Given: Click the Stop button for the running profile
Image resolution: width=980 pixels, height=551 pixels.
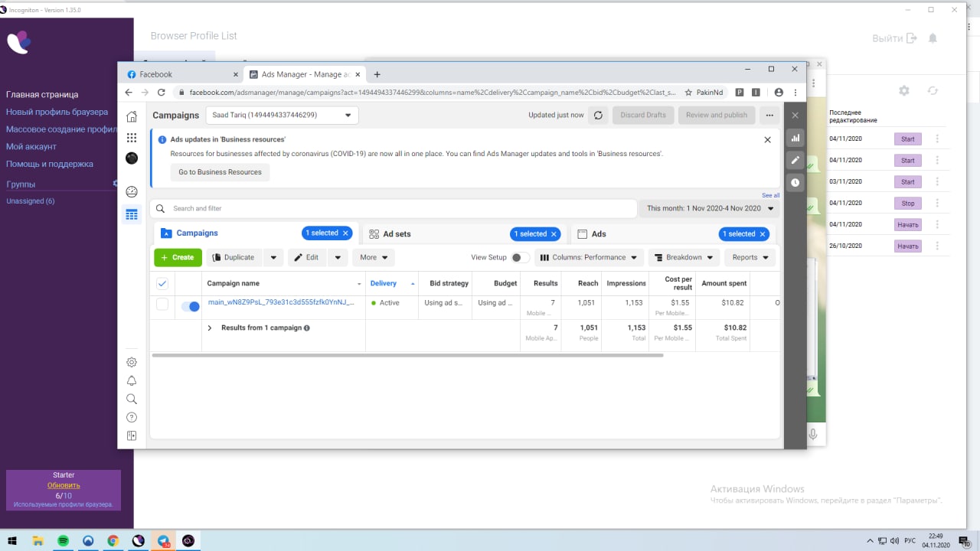Looking at the screenshot, I should click(x=908, y=204).
